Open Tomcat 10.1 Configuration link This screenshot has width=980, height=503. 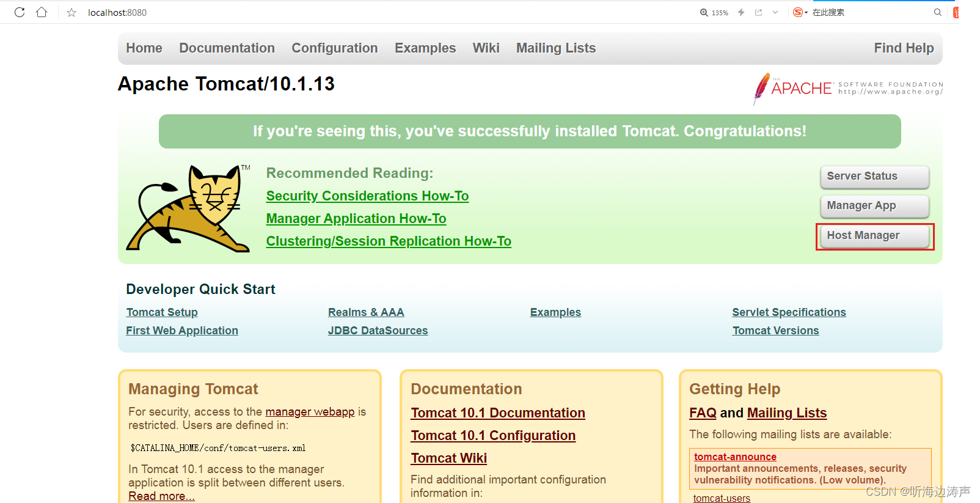pyautogui.click(x=493, y=435)
